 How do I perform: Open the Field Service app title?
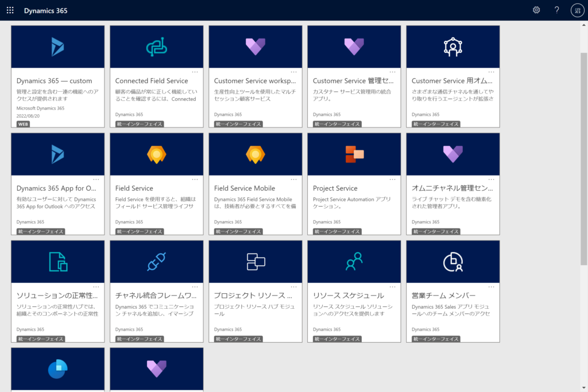(134, 188)
